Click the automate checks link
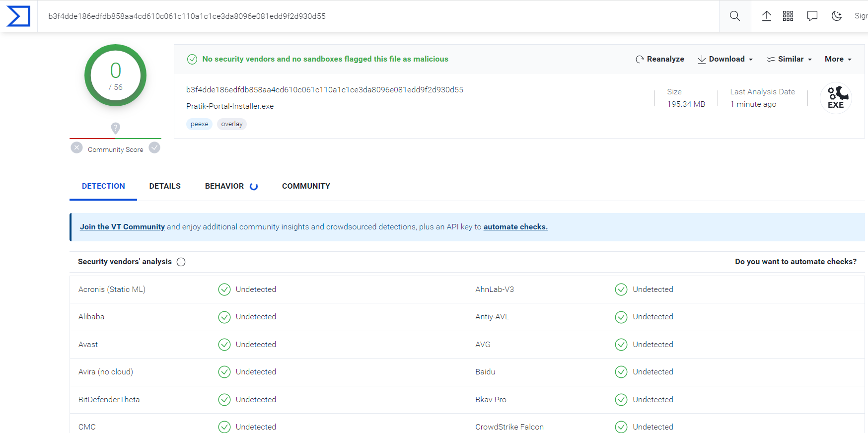868x433 pixels. pos(515,227)
